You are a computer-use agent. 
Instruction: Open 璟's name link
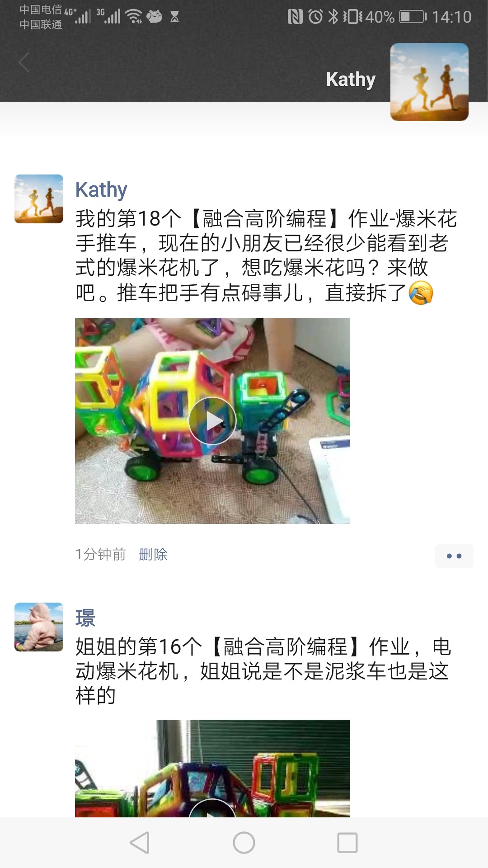[85, 618]
